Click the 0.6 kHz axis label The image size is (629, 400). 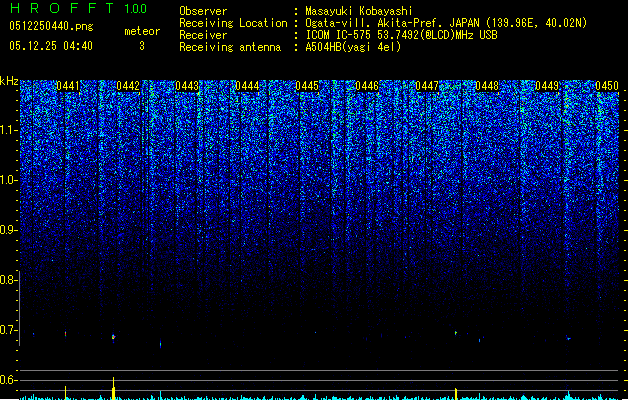(x=9, y=380)
